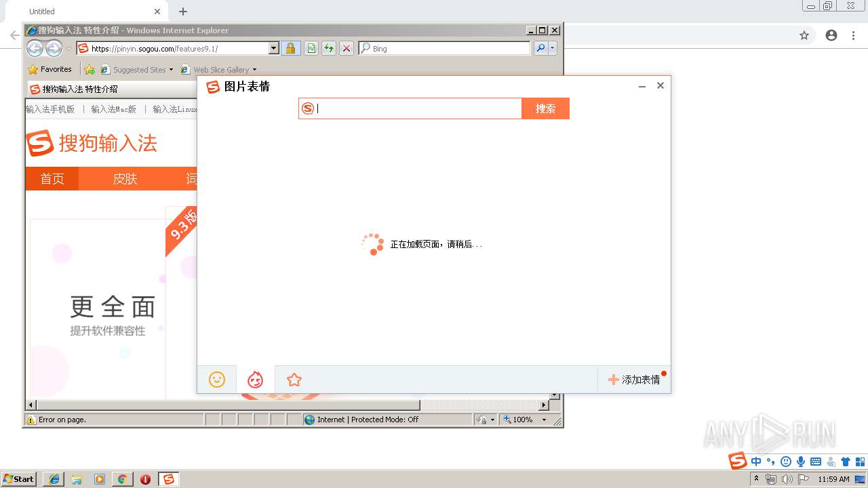
Task: Click the security lock icon in IE
Action: (290, 48)
